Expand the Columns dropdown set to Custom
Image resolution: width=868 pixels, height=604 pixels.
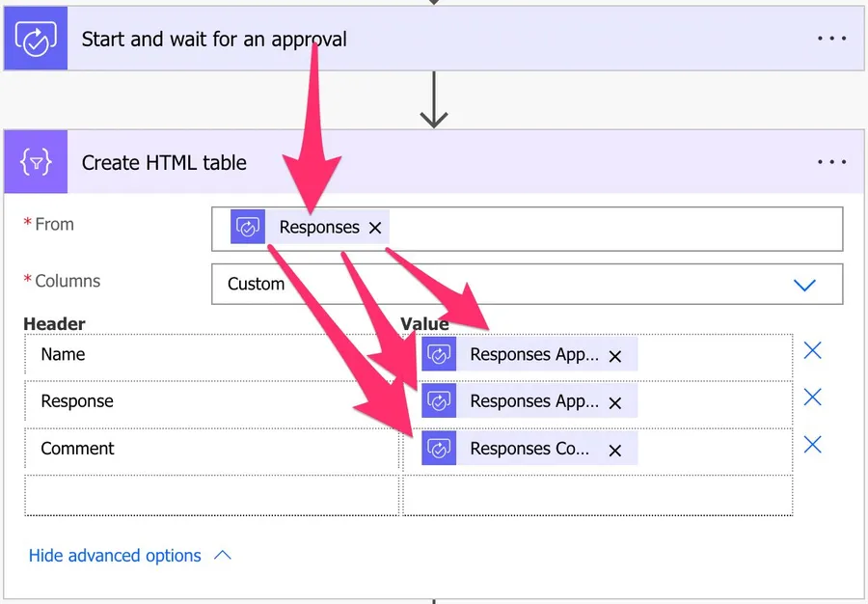(x=803, y=285)
